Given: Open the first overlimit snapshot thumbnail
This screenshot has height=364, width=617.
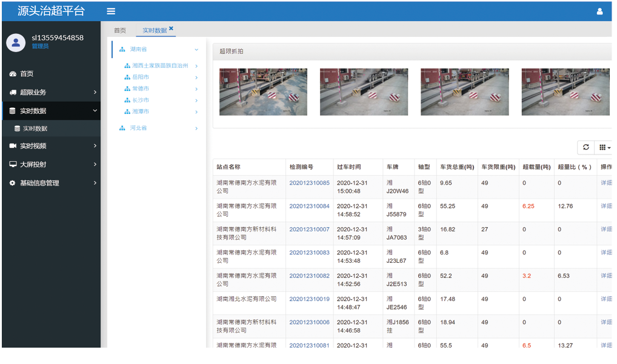Looking at the screenshot, I should (263, 92).
